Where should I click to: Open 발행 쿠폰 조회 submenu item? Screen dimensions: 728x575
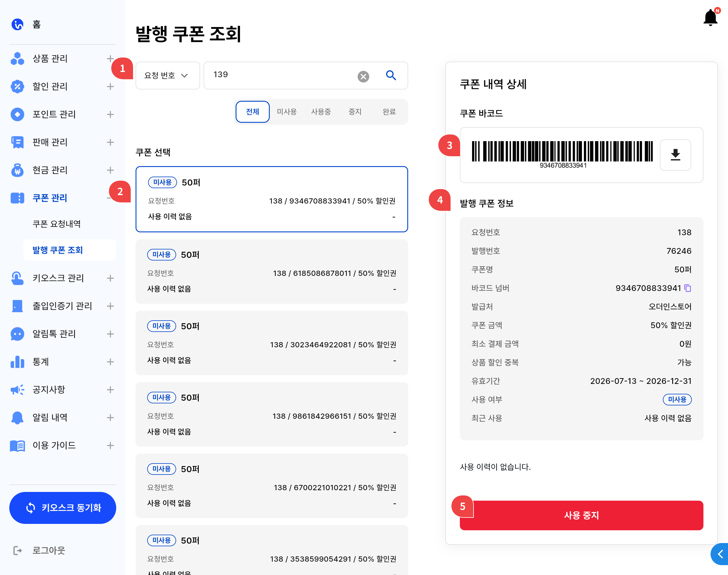click(69, 250)
